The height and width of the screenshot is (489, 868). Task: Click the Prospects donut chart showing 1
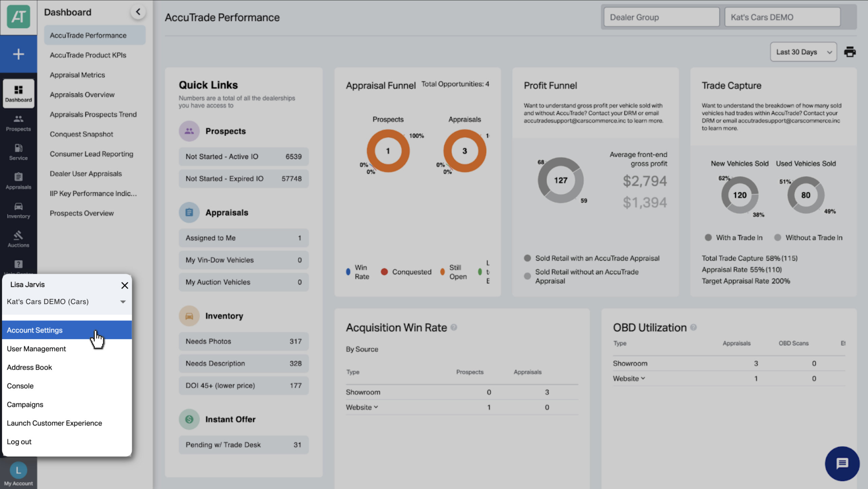click(x=388, y=151)
